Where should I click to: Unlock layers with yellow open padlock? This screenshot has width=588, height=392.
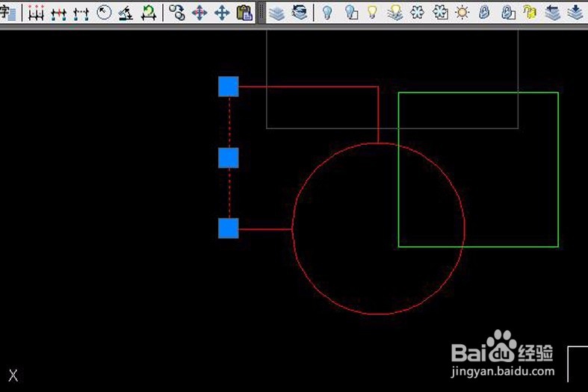pos(530,13)
